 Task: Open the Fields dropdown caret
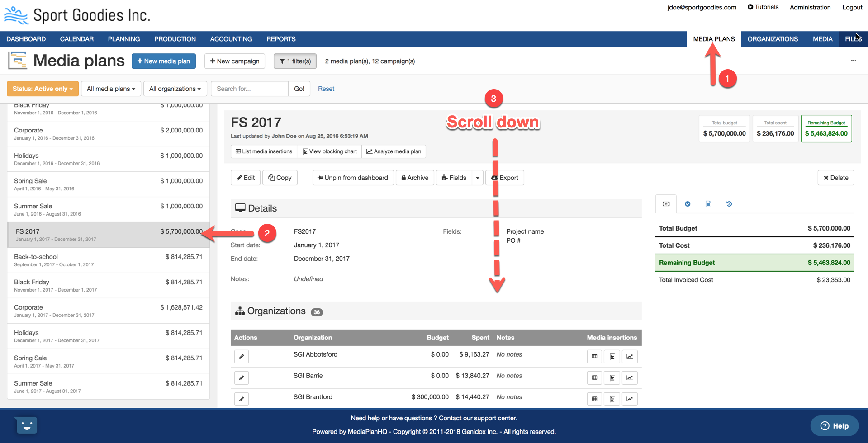pyautogui.click(x=478, y=178)
